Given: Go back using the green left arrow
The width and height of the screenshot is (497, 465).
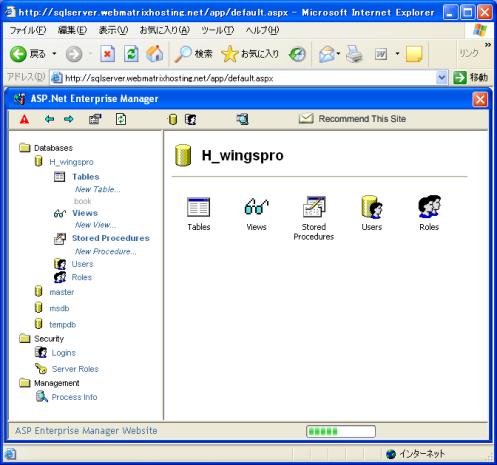Looking at the screenshot, I should click(49, 119).
